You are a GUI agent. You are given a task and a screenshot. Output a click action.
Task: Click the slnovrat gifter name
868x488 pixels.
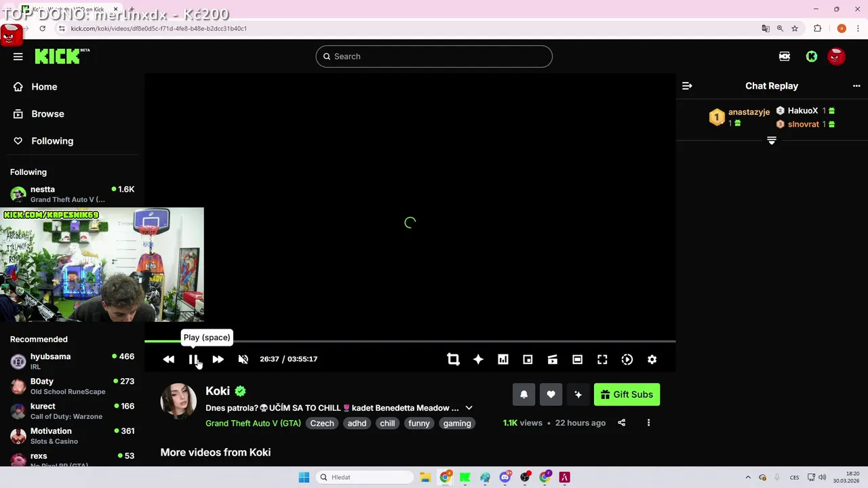click(x=804, y=124)
